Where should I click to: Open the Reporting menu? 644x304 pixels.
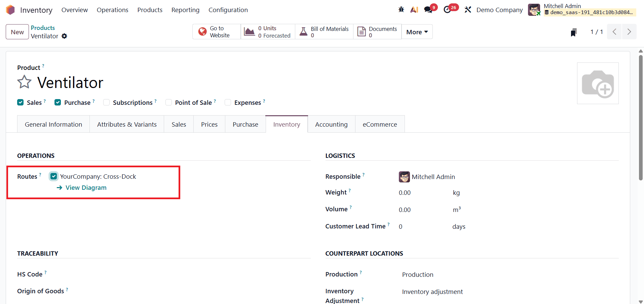(185, 10)
